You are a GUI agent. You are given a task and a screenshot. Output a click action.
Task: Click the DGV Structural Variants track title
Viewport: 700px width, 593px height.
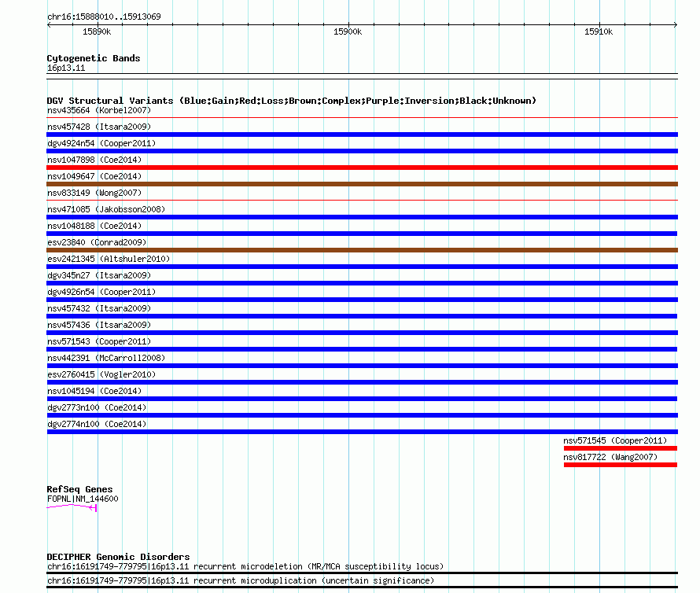292,101
